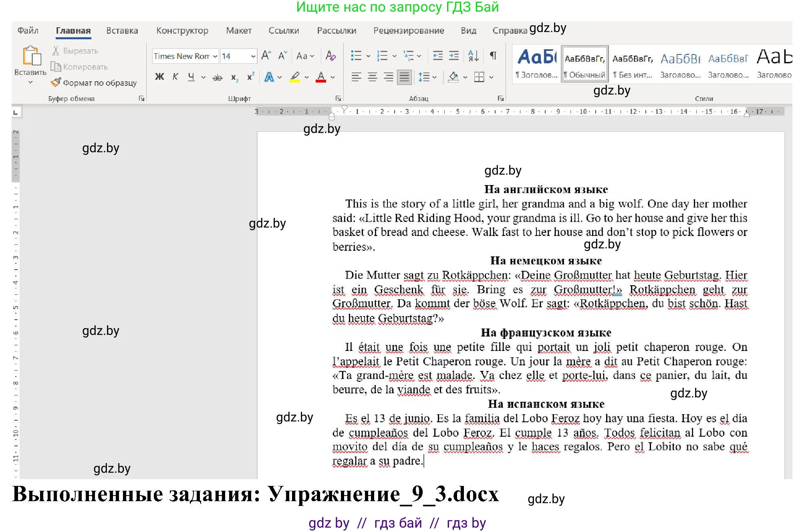This screenshot has height=532, width=796.
Task: Show paragraph marks with the ¶ icon
Action: pyautogui.click(x=494, y=56)
